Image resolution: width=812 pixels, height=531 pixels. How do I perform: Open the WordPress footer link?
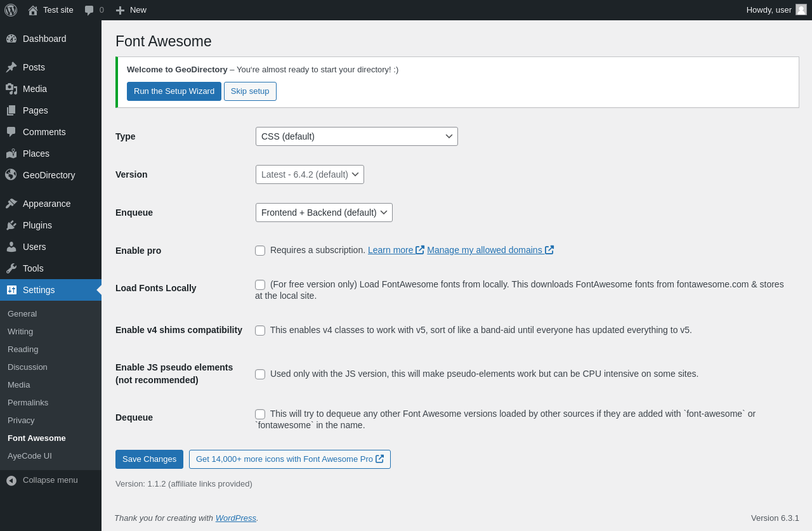tap(236, 518)
